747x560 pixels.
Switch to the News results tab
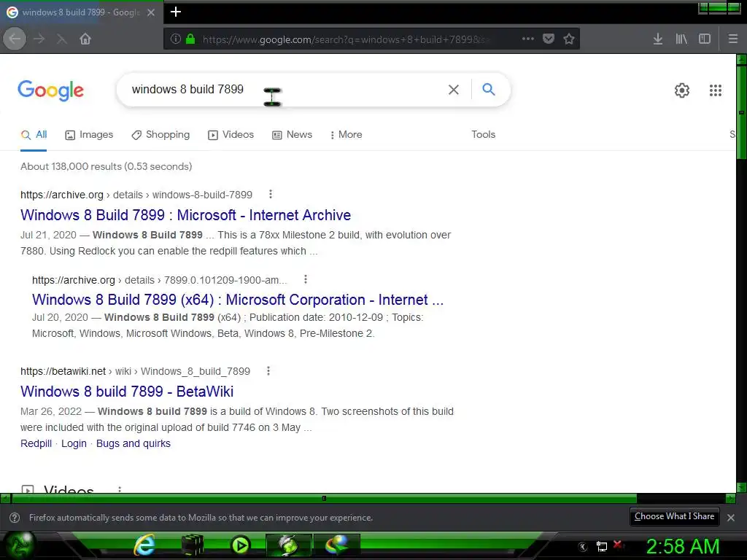[x=292, y=135]
